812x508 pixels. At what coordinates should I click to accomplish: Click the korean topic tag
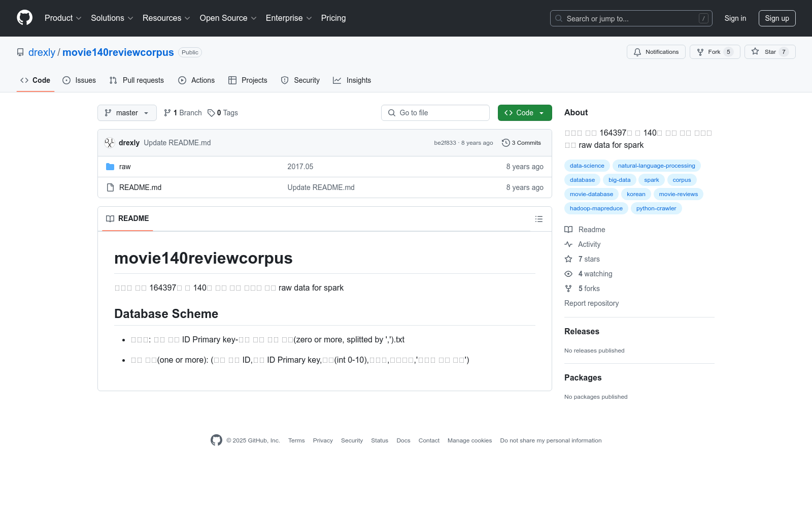[636, 194]
